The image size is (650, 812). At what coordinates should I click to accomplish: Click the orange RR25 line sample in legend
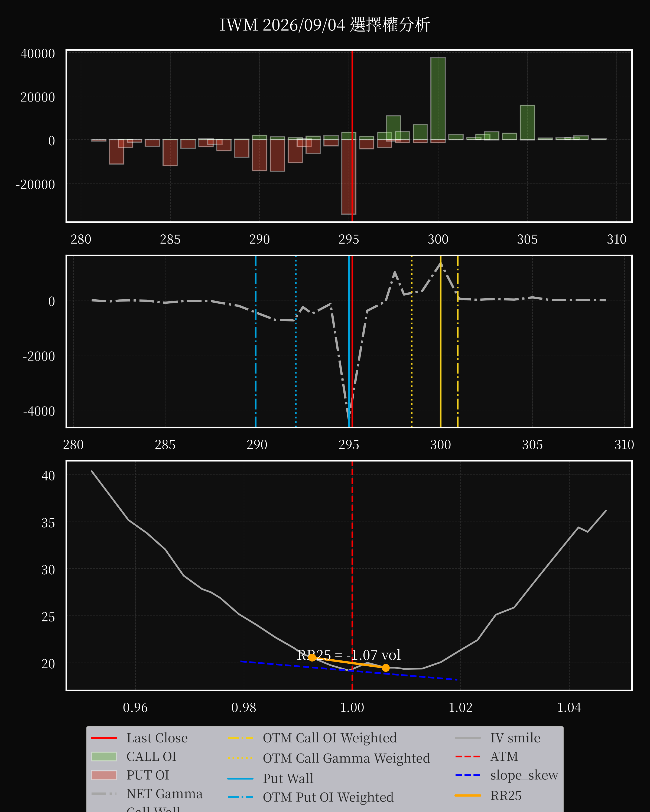pos(468,795)
